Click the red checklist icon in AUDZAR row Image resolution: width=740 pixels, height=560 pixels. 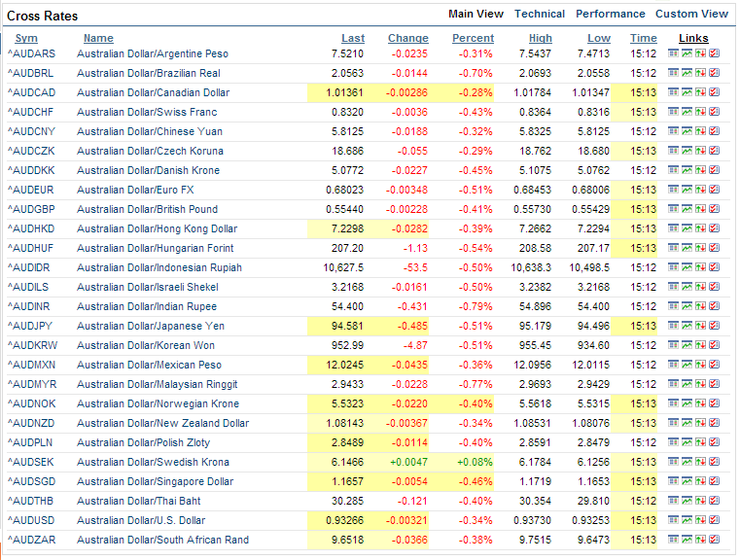[x=714, y=540]
